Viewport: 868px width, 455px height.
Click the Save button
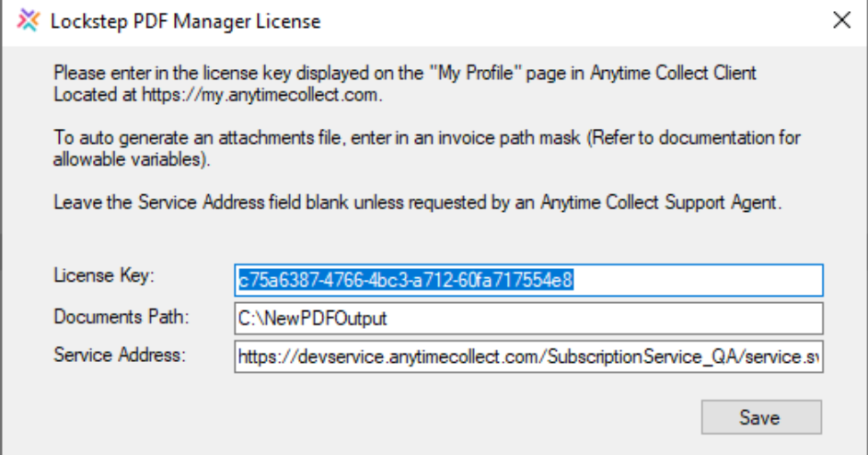point(760,416)
